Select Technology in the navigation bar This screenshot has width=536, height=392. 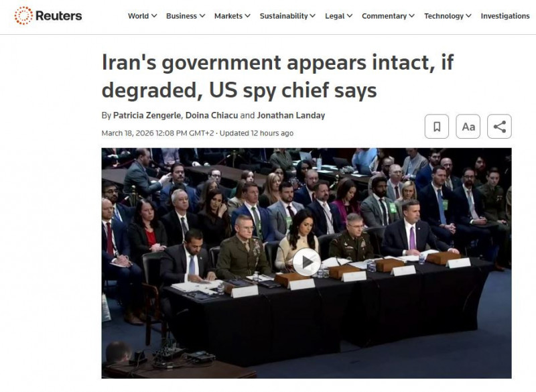444,15
